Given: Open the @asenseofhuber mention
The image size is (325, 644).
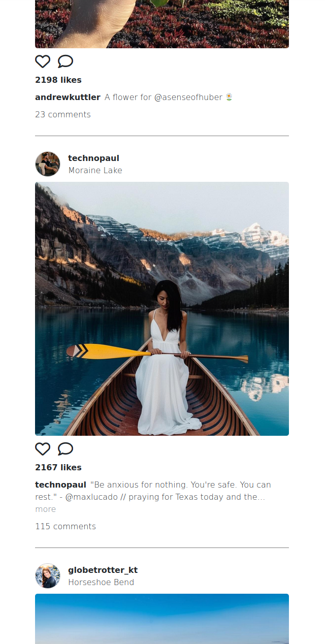Looking at the screenshot, I should pyautogui.click(x=188, y=97).
